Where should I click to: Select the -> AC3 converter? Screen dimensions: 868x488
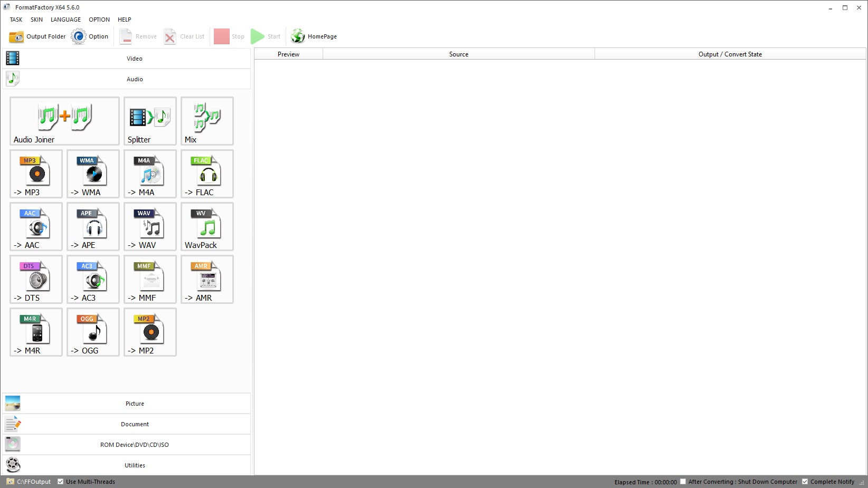(x=93, y=279)
